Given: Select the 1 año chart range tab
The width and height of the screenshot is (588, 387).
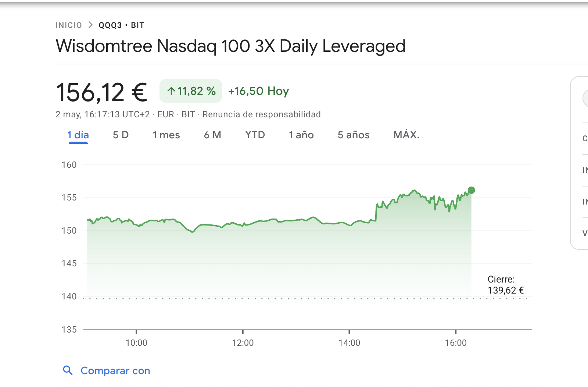Looking at the screenshot, I should pos(301,135).
